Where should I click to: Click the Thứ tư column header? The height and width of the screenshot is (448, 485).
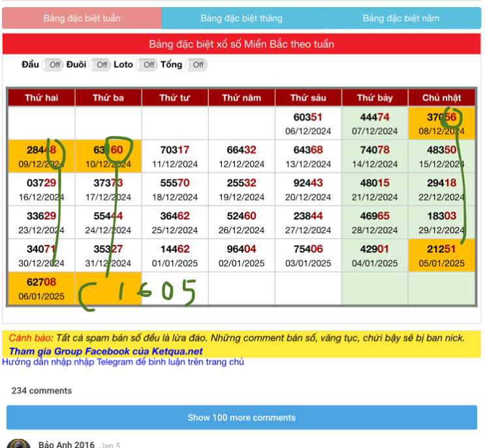(175, 98)
